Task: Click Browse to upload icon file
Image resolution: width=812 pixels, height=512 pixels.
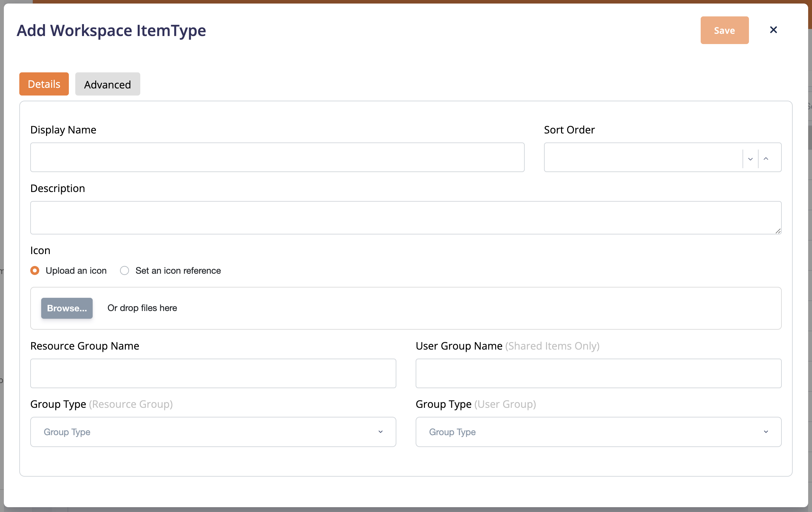Action: pos(67,308)
